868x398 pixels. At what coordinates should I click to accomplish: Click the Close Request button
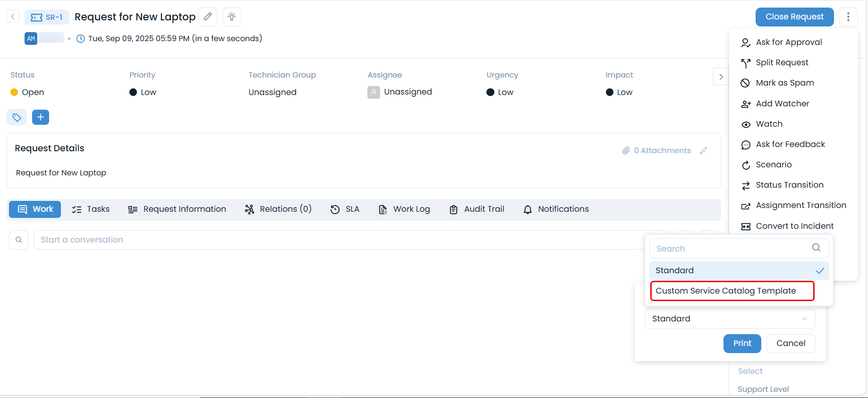(x=794, y=17)
